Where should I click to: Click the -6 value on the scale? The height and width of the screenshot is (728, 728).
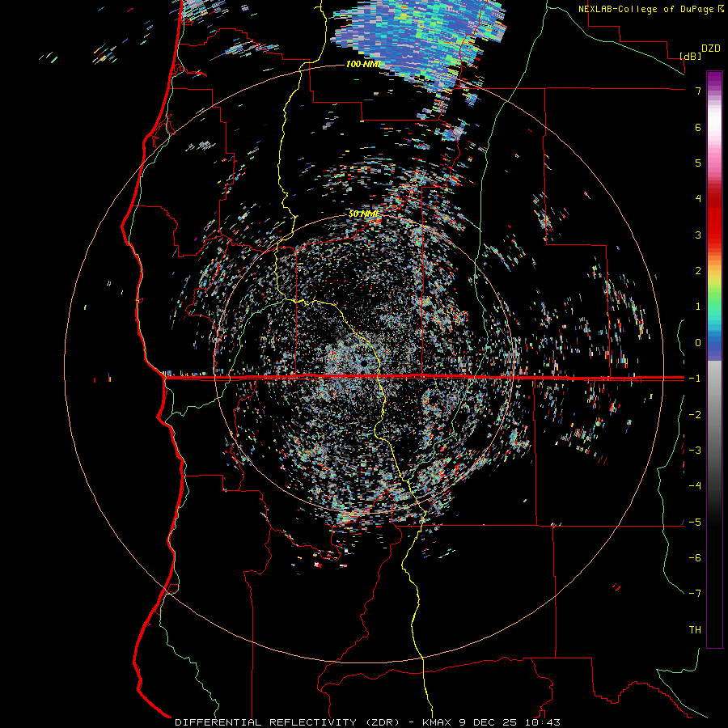click(x=695, y=558)
